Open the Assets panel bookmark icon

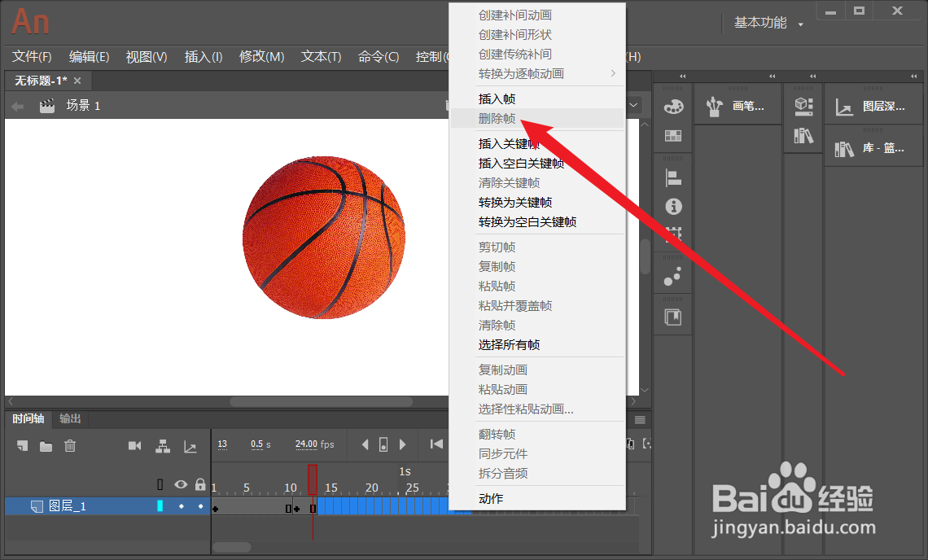tap(673, 317)
